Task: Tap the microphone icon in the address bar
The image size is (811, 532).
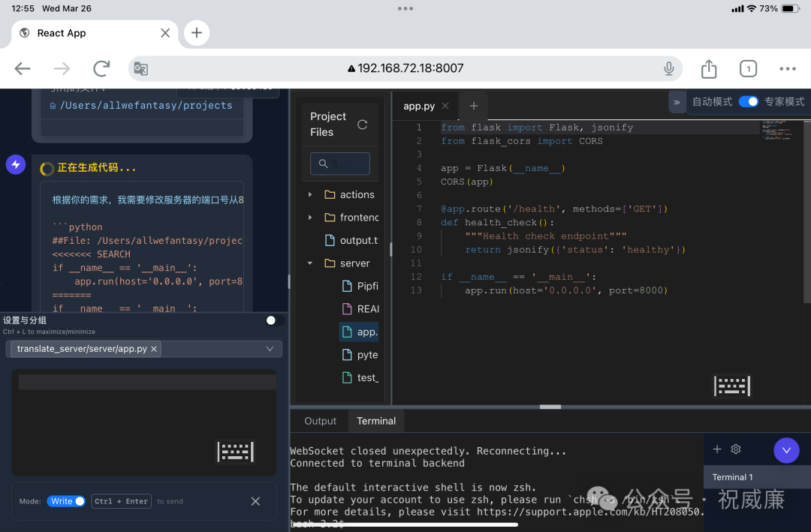Action: point(669,68)
